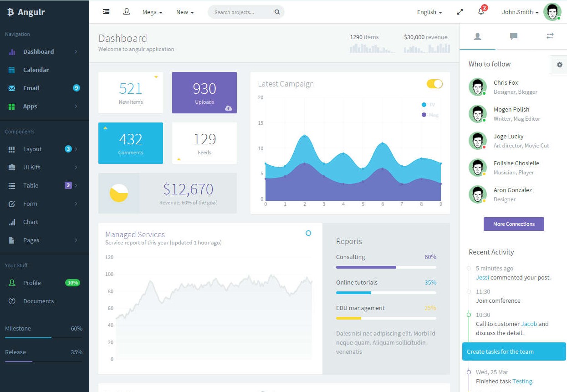
Task: Expand the John.Smith account dropdown
Action: [520, 12]
